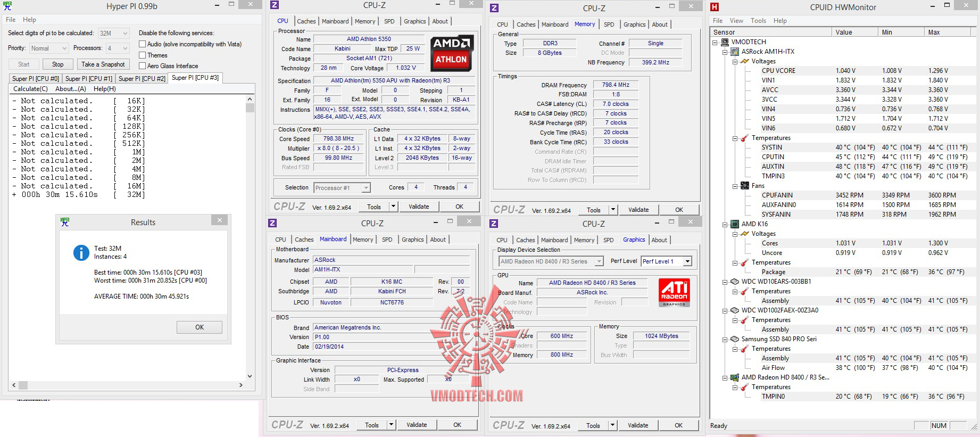Open the Calculate(C) menu in Hyper PI
This screenshot has width=980, height=437.
coord(30,89)
